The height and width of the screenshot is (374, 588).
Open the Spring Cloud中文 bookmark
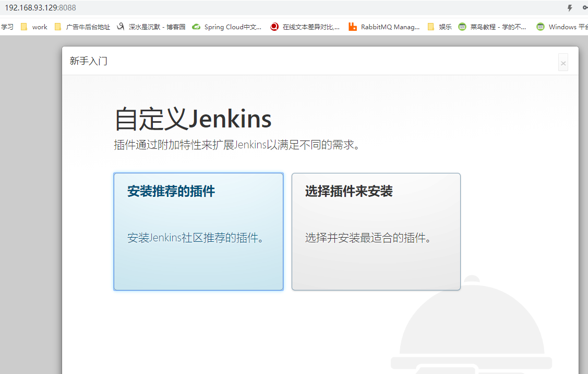[227, 27]
